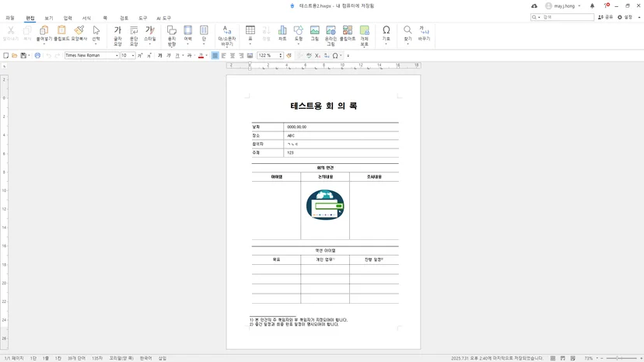Select distributed alignment
The width and height of the screenshot is (644, 362).
[x=250, y=55]
